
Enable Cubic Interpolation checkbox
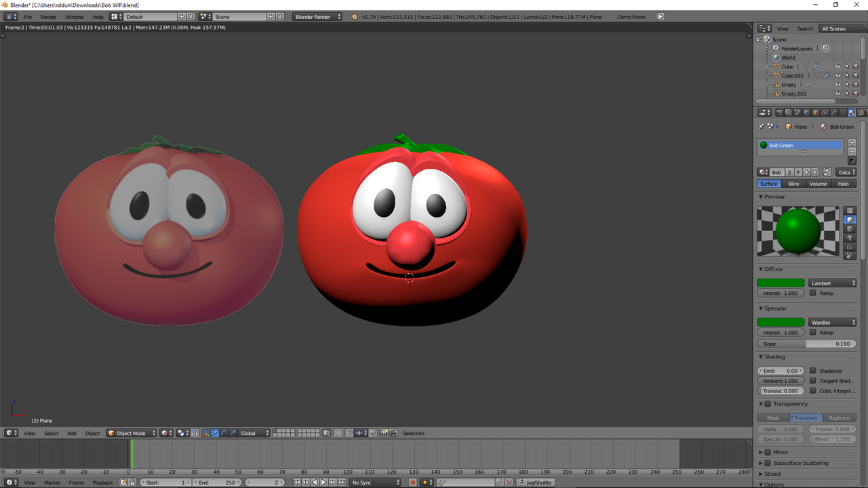[813, 390]
